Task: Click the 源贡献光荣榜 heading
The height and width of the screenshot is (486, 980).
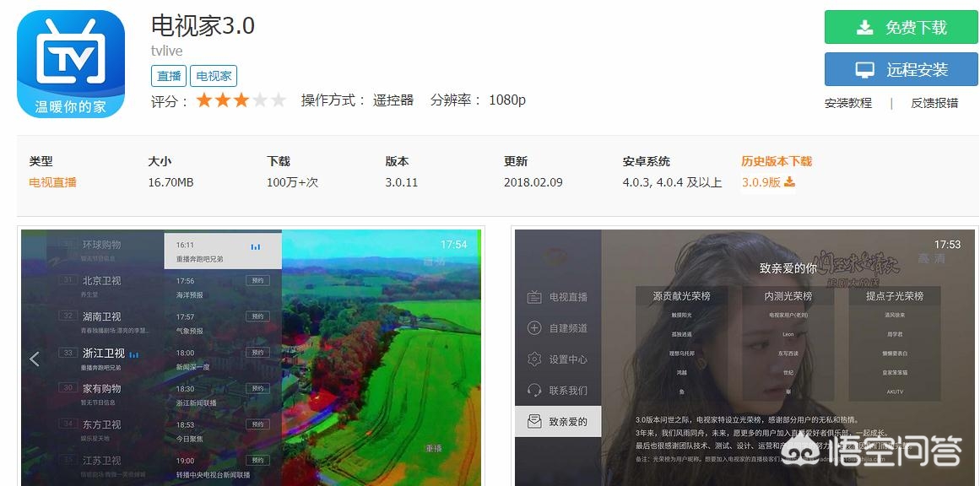Action: pyautogui.click(x=681, y=295)
